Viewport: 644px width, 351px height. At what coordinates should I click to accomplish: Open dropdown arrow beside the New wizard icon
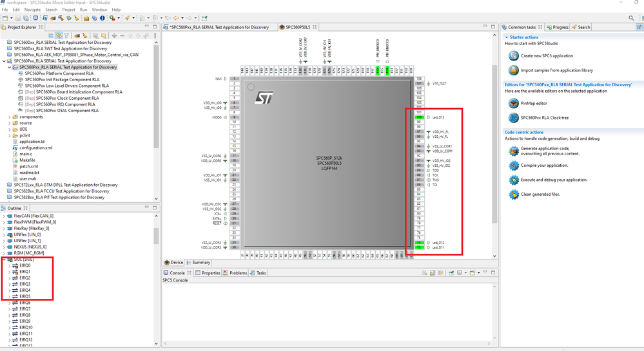[12, 18]
